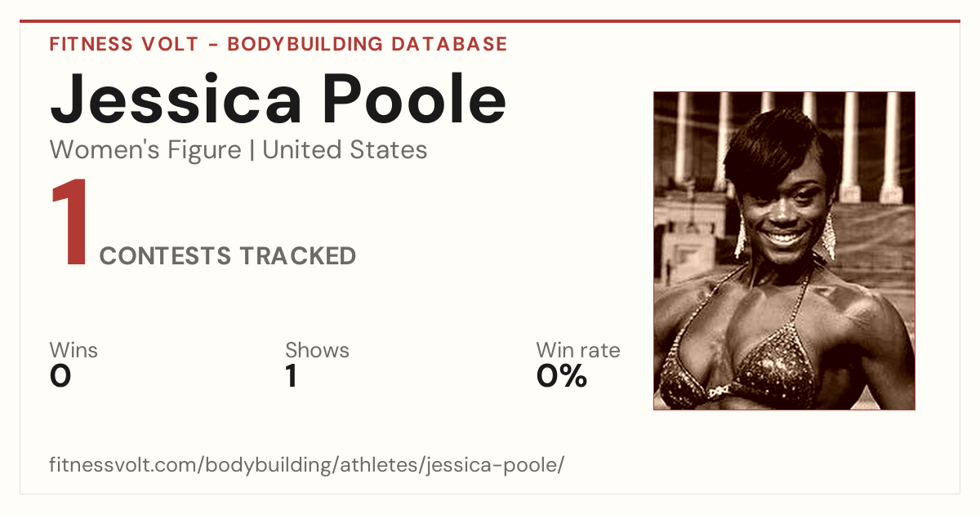The height and width of the screenshot is (514, 980).
Task: Click the Win rate label
Action: click(578, 350)
